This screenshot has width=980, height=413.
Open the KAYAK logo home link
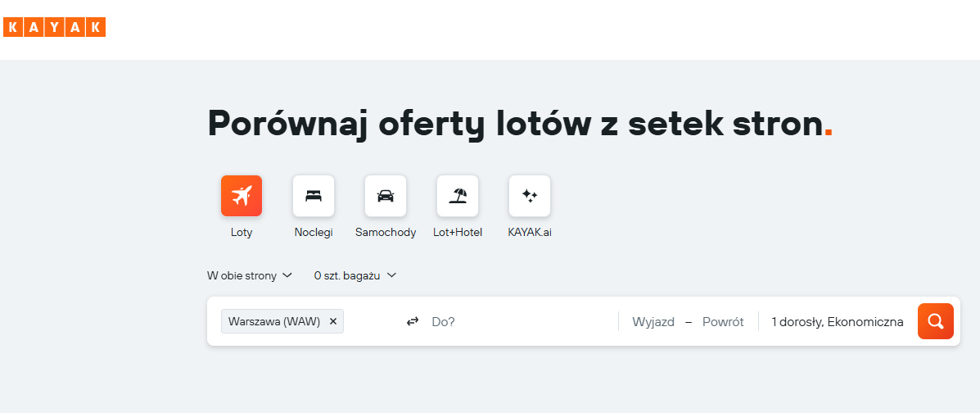(x=54, y=27)
